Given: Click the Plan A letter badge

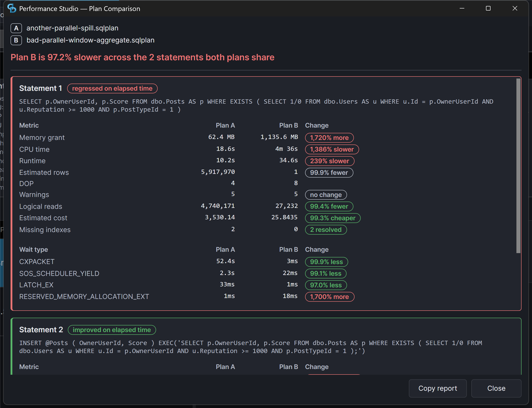Looking at the screenshot, I should point(16,28).
